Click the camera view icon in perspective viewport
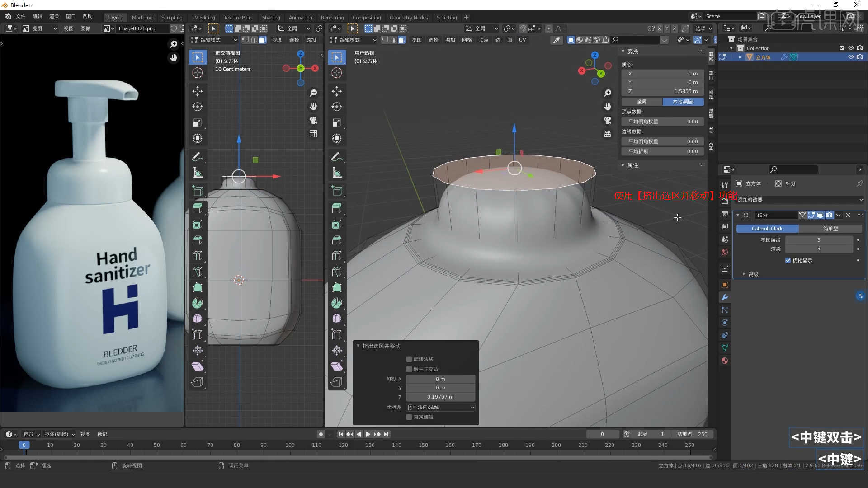This screenshot has width=868, height=488. (x=608, y=120)
